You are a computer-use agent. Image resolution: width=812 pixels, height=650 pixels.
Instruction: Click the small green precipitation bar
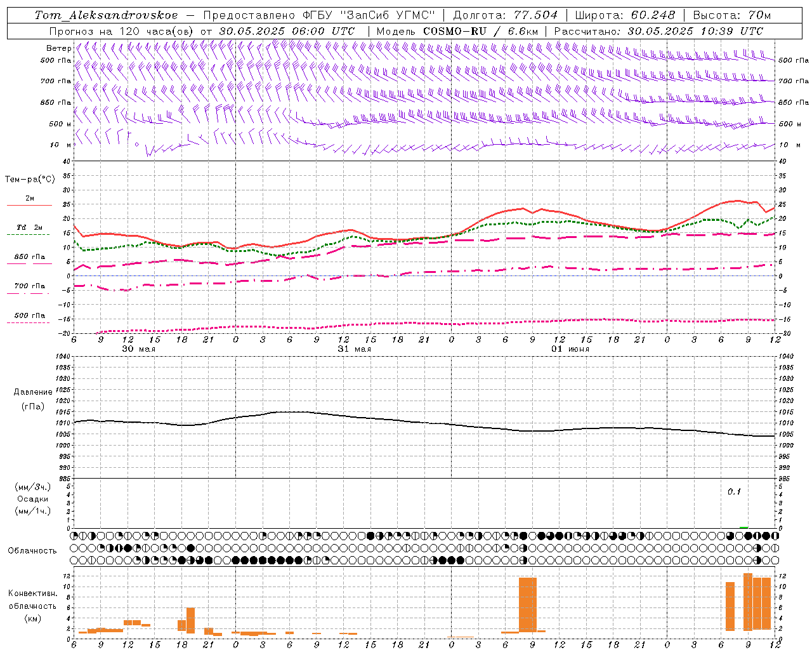(743, 527)
